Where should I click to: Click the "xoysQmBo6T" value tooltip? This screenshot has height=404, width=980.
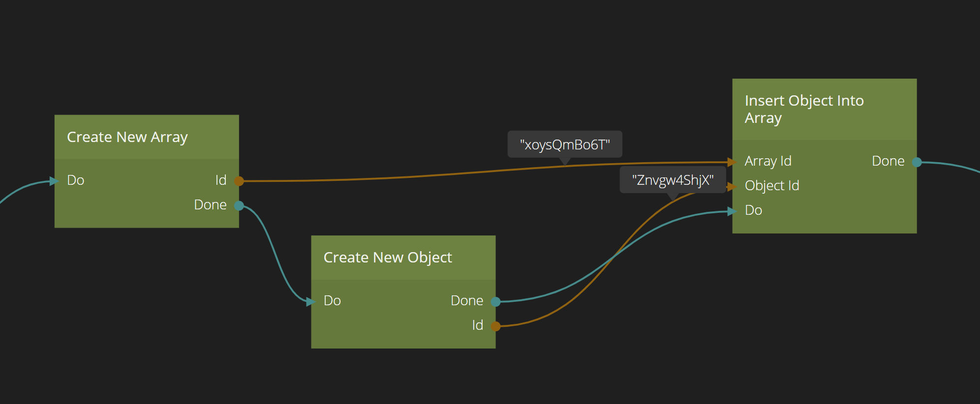coord(565,144)
